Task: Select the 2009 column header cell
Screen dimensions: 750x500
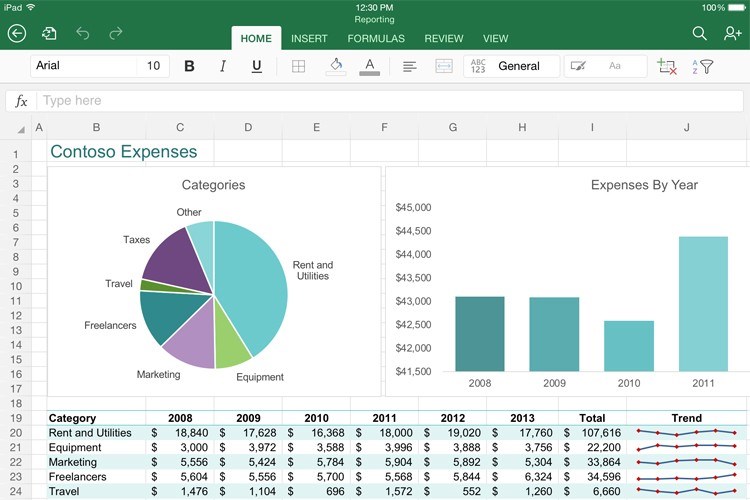Action: 248,418
